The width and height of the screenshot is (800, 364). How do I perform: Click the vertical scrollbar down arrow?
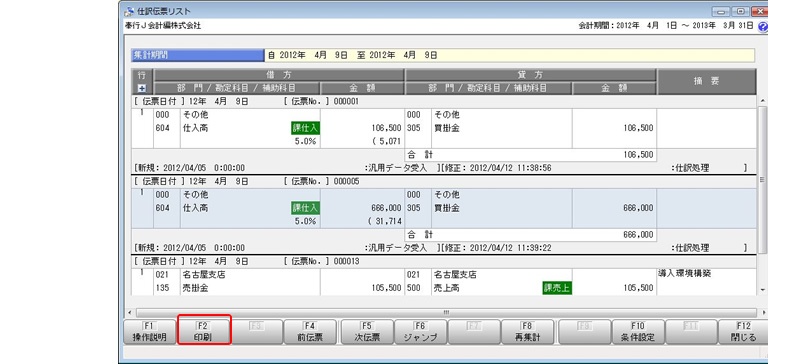pos(763,290)
